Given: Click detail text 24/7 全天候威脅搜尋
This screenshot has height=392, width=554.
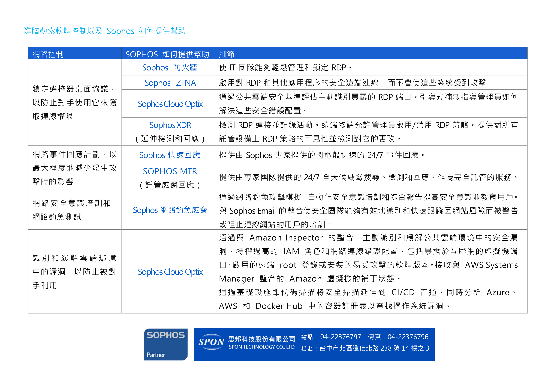Looking at the screenshot, I should (368, 177).
